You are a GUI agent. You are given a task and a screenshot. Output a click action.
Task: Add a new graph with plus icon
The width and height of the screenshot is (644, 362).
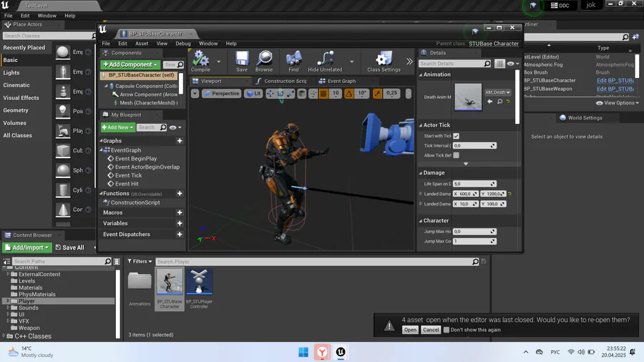tap(180, 141)
